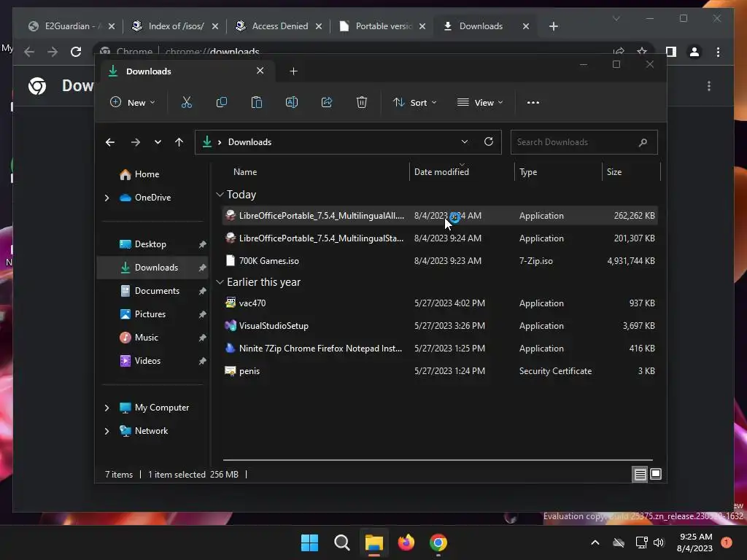Open taskbar Search
The width and height of the screenshot is (747, 560).
point(341,542)
